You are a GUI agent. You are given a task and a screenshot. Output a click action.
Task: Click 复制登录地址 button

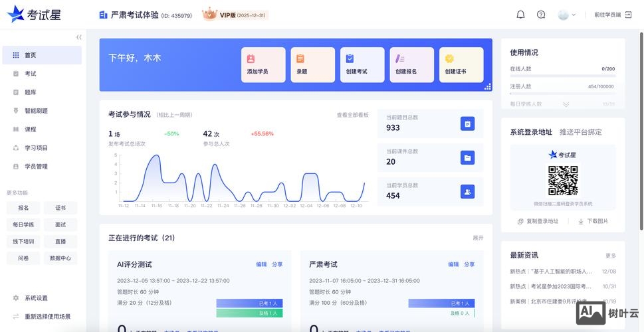(x=538, y=221)
